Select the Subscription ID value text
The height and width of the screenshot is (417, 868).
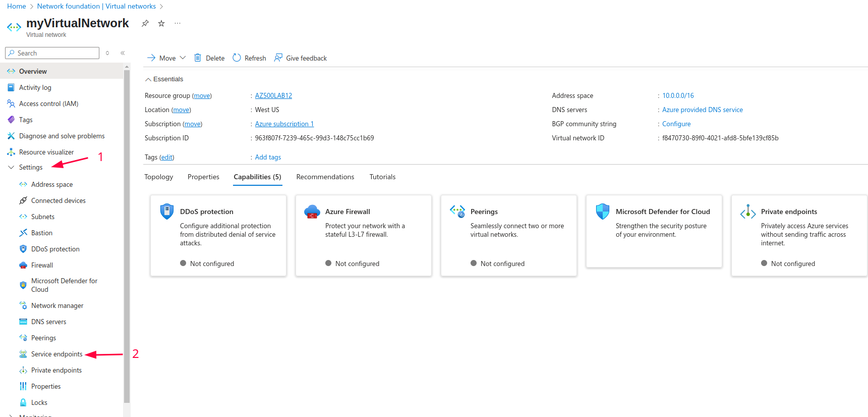314,138
